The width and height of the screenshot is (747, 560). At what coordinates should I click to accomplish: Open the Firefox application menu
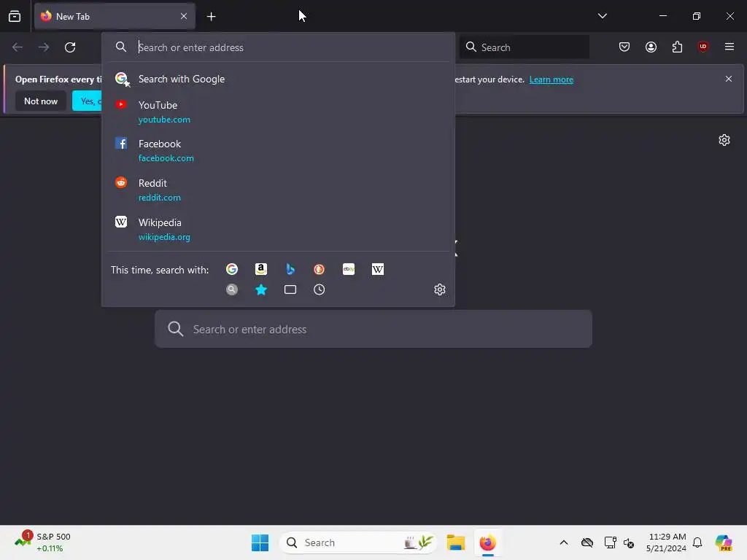729,47
